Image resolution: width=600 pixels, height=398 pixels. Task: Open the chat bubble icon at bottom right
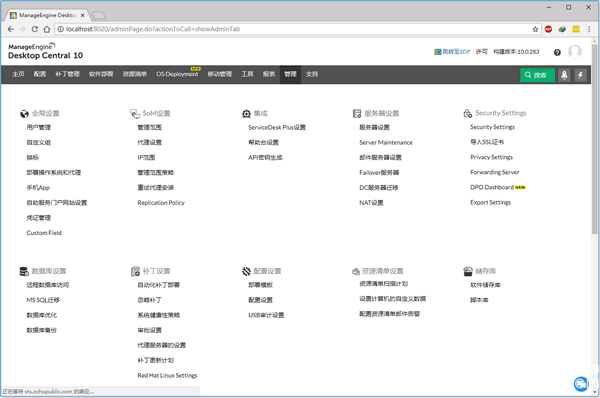(581, 384)
